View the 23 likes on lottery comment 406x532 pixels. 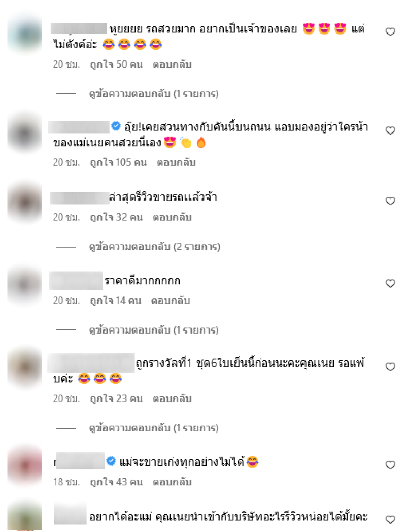point(116,398)
